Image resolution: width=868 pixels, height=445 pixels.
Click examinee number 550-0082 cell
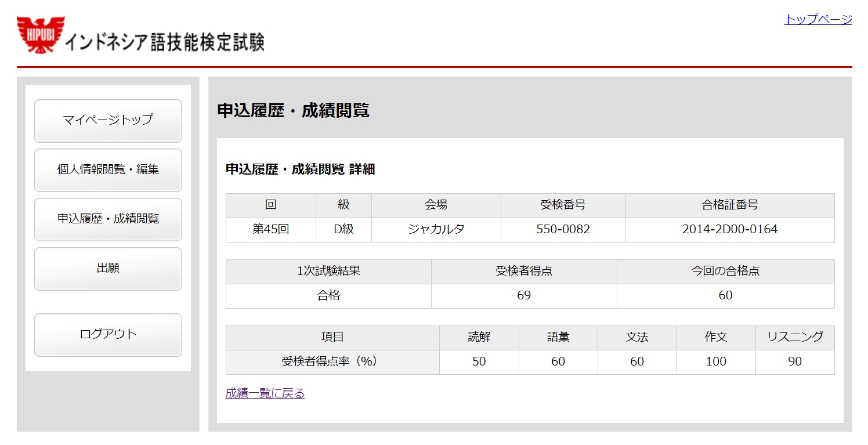pyautogui.click(x=563, y=229)
